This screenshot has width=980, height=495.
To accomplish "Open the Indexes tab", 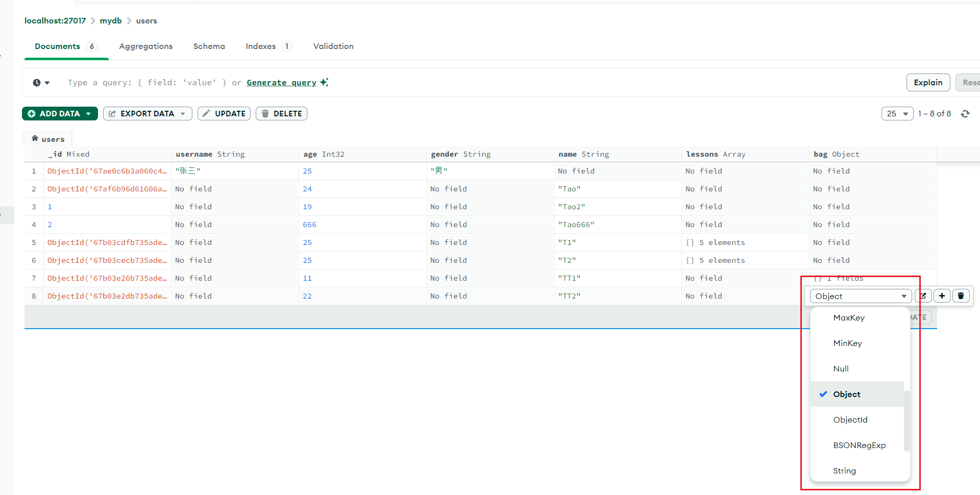I will click(x=260, y=46).
